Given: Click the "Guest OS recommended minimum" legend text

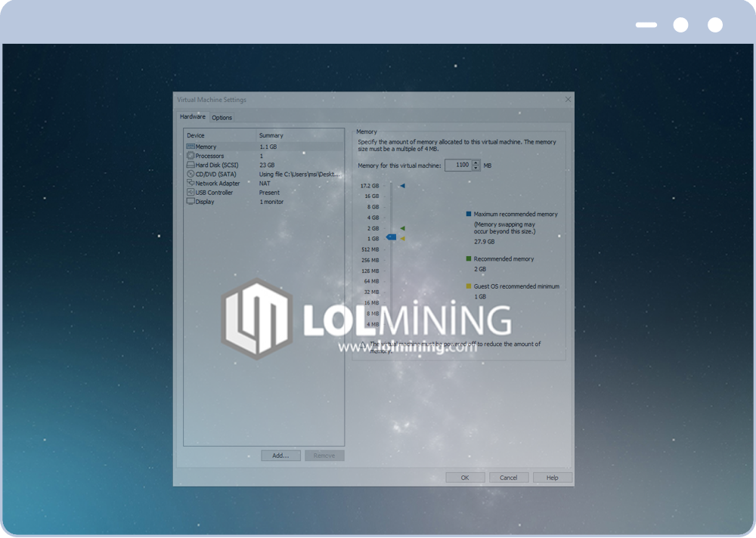Looking at the screenshot, I should click(516, 286).
